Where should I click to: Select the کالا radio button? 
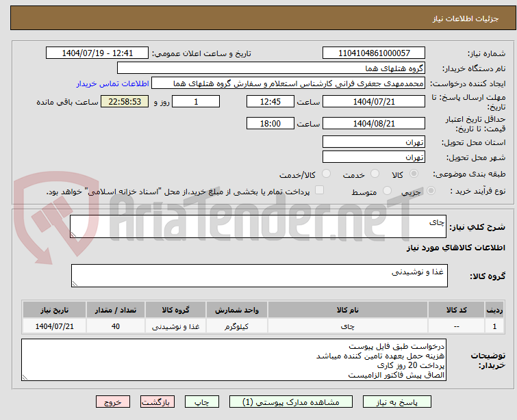[414, 174]
